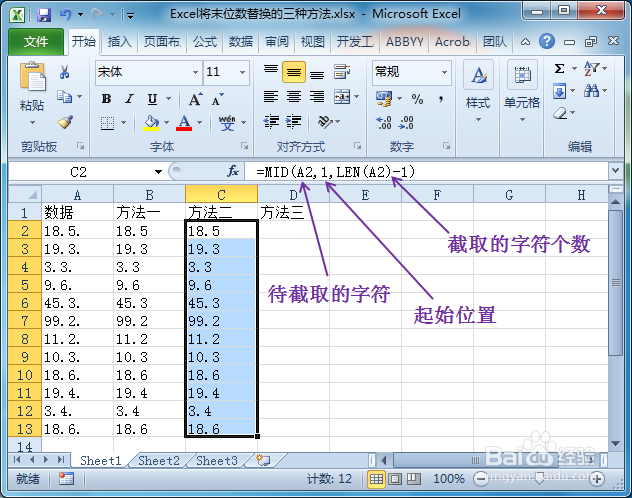Screen dimensions: 632x498
Task: Switch to the 插入 Insert tab
Action: (119, 42)
